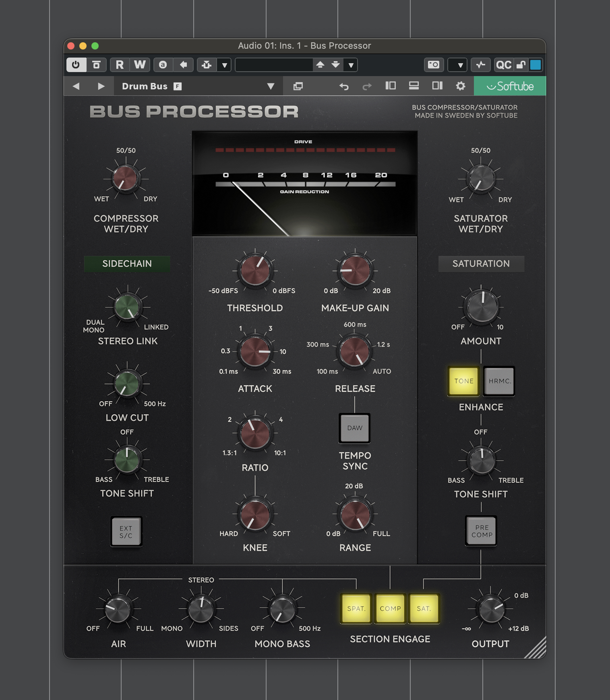610x700 pixels.
Task: Click the copy setting left-arrow icon
Action: [x=183, y=65]
